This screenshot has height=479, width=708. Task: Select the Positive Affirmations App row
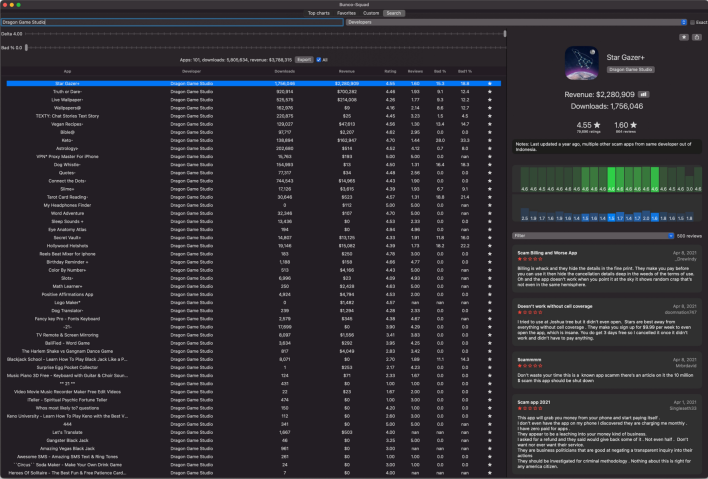coord(253,295)
